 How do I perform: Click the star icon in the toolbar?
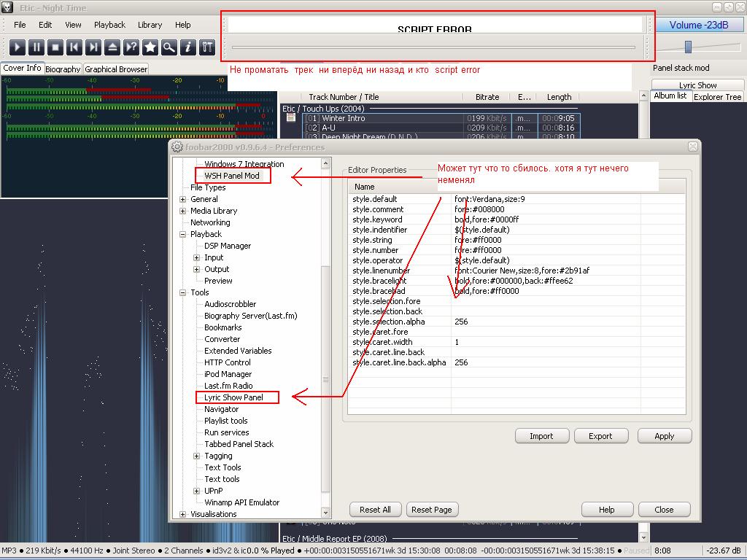150,47
